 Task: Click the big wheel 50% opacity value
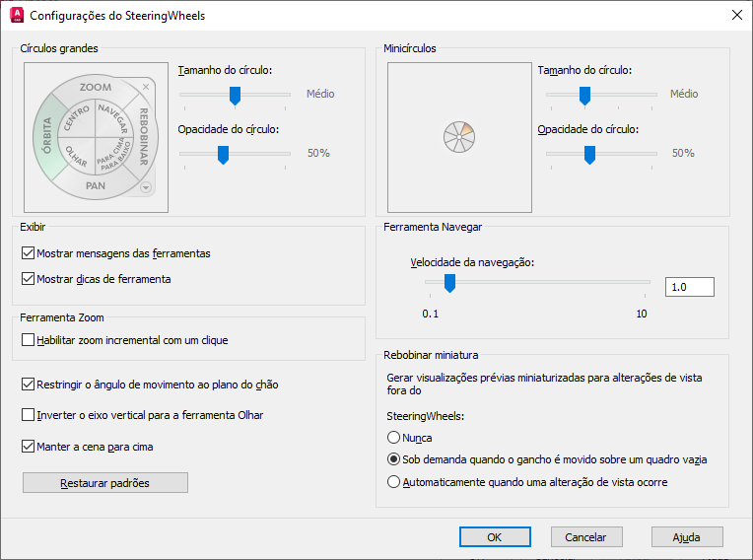319,153
